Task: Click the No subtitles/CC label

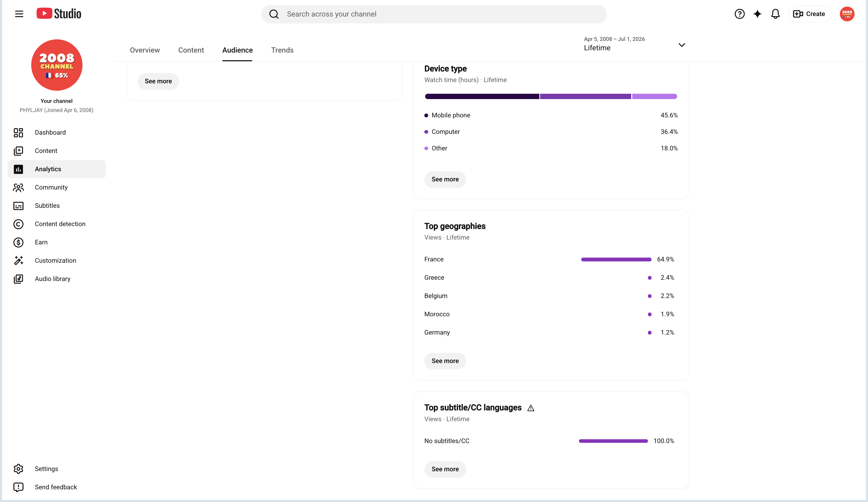Action: [x=447, y=441]
